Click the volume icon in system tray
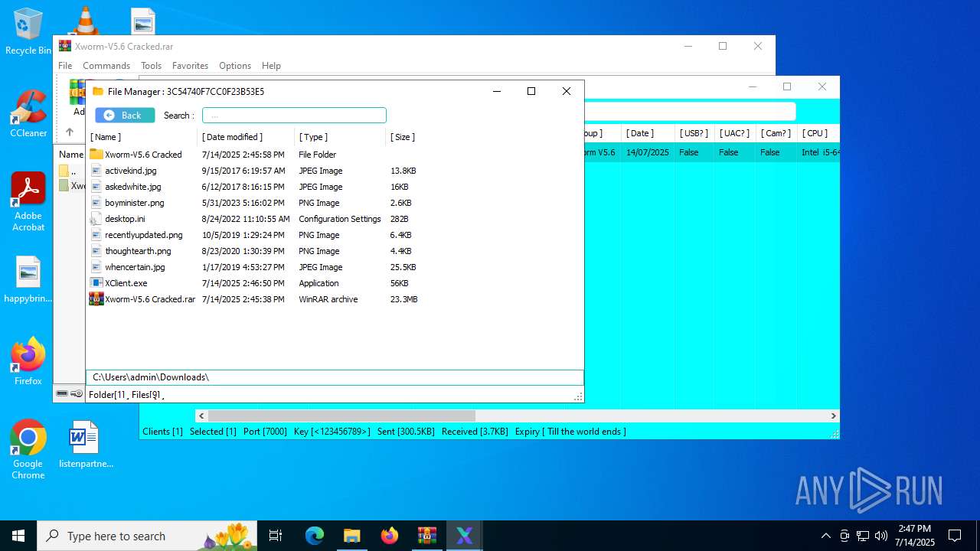The image size is (980, 551). click(x=881, y=536)
